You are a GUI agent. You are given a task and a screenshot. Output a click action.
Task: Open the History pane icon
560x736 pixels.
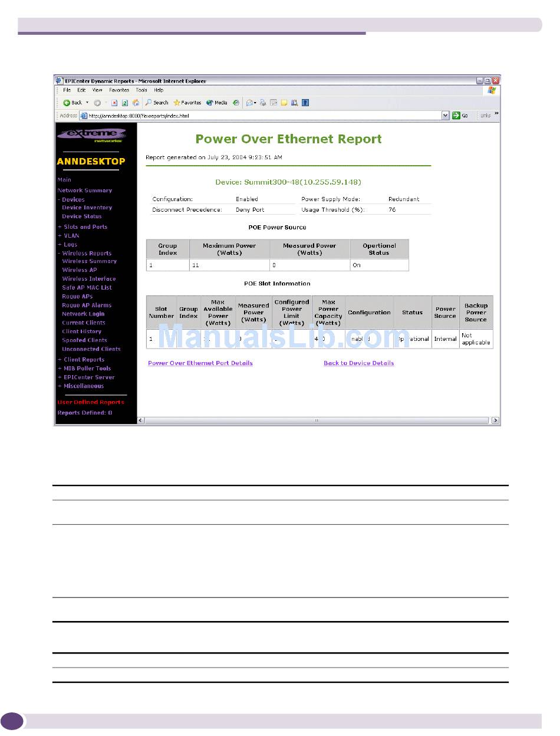236,103
